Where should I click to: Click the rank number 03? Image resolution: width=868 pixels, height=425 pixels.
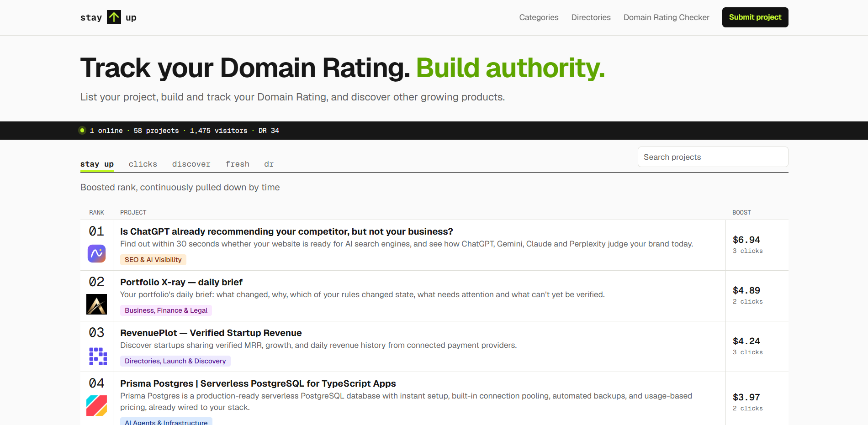coord(96,332)
